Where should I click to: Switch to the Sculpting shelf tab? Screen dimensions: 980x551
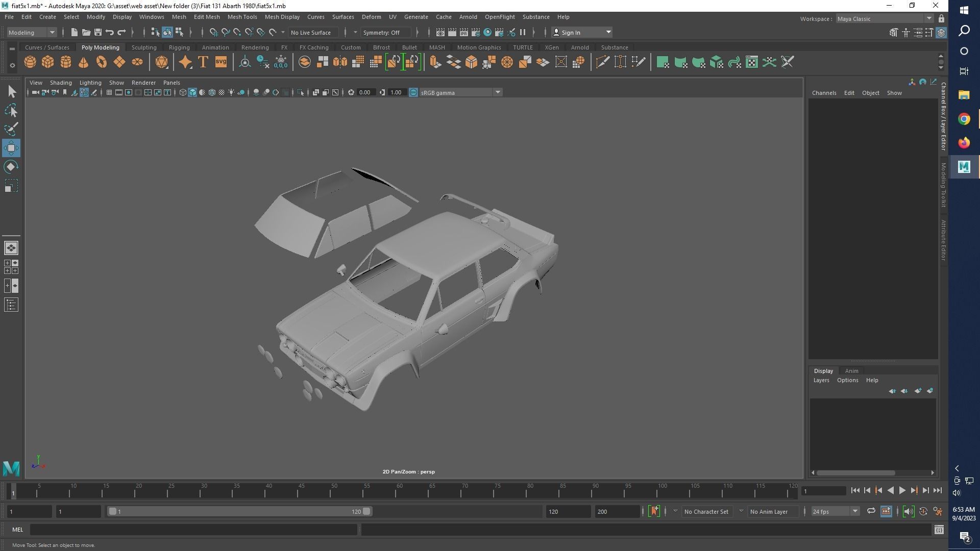(x=144, y=47)
